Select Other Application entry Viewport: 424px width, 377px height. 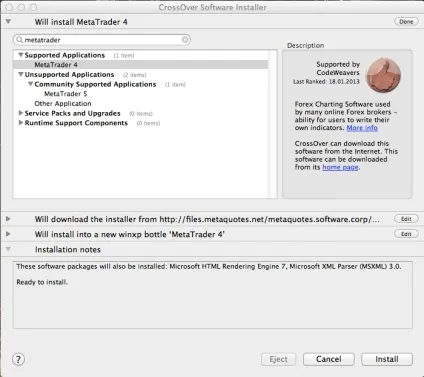click(63, 103)
